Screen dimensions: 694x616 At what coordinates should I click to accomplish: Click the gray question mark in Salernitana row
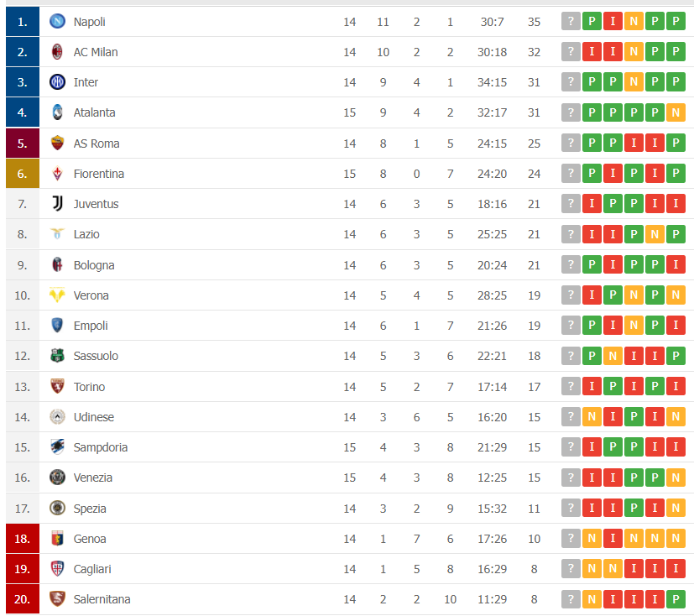click(571, 599)
